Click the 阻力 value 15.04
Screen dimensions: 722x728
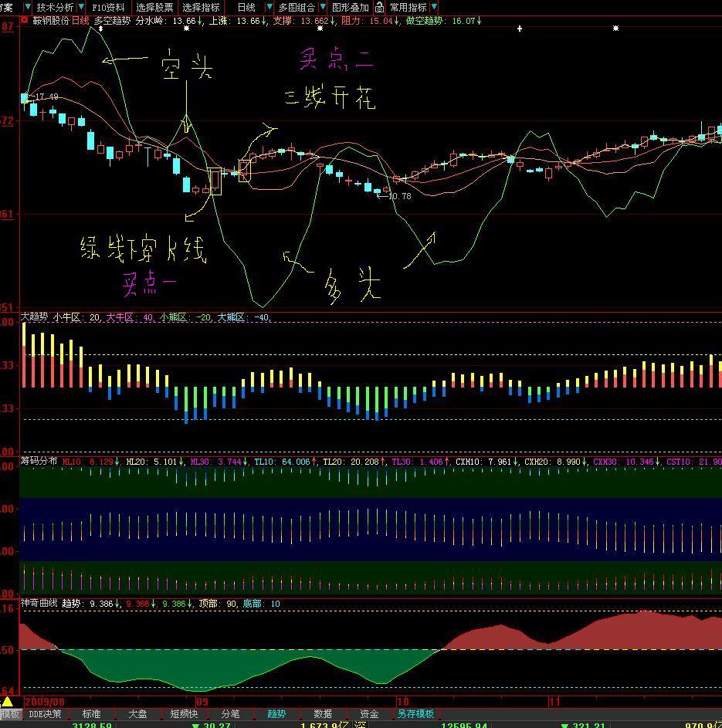coord(381,21)
